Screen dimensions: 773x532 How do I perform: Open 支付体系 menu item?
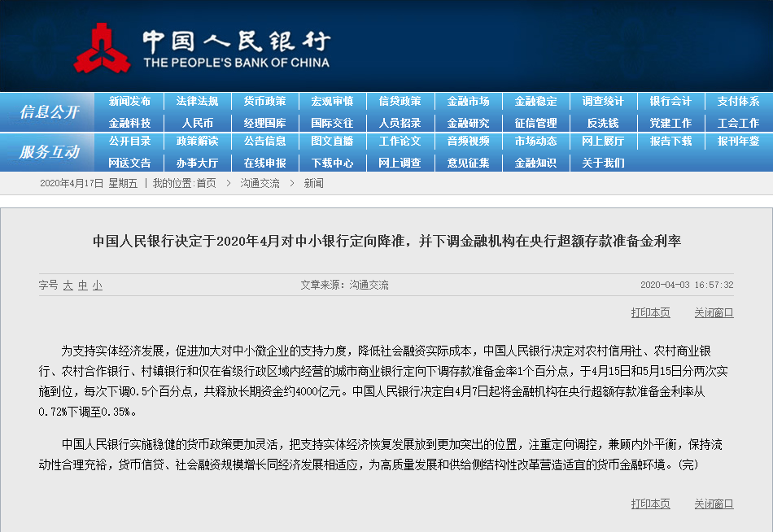(x=738, y=101)
